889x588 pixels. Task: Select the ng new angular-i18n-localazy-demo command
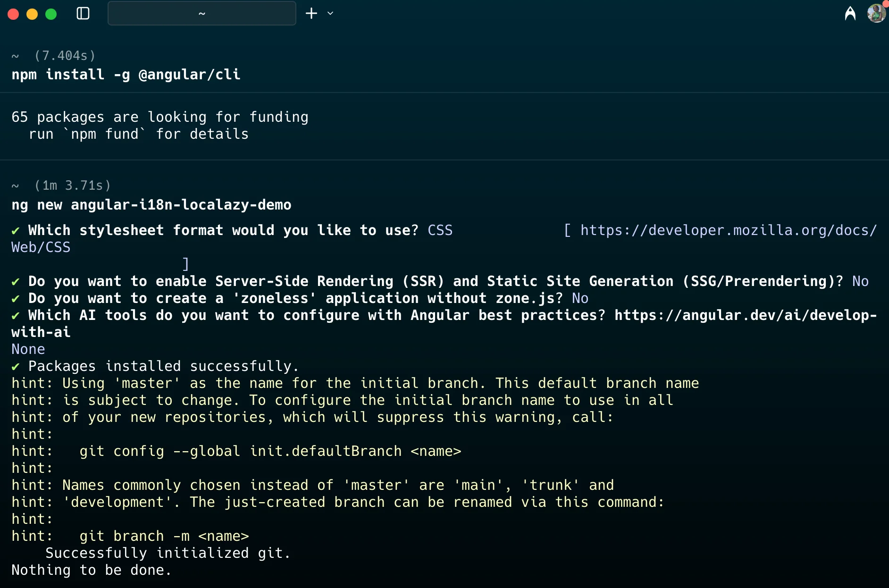[151, 205]
